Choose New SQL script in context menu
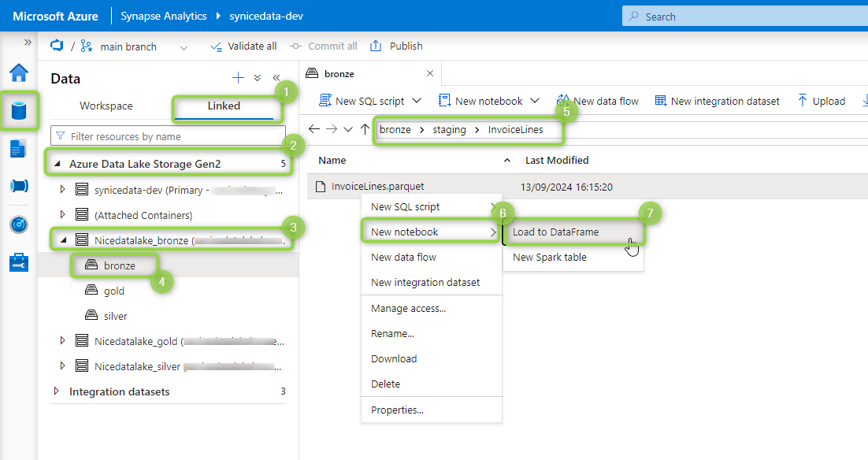868x460 pixels. point(431,206)
